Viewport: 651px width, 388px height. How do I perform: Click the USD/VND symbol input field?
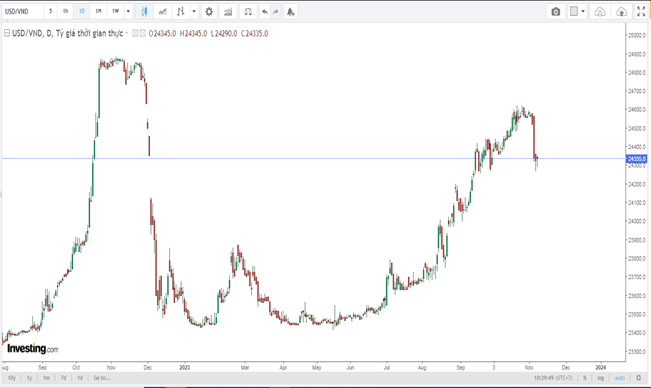click(22, 12)
